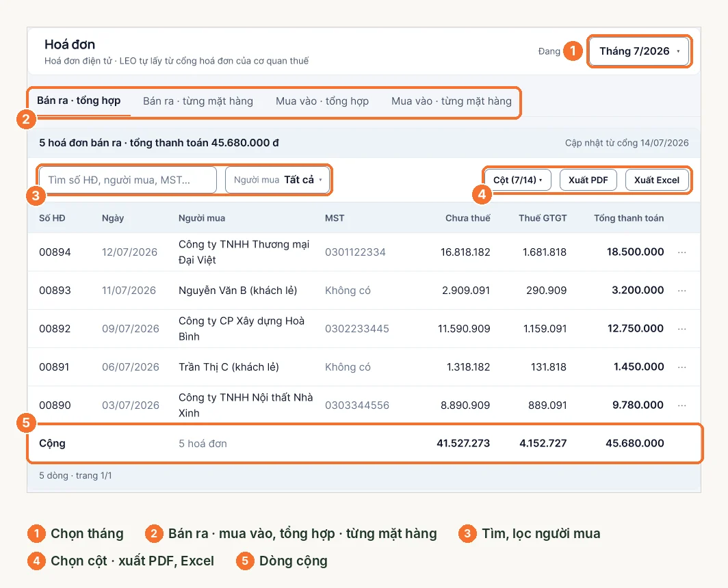Viewport: 728px width, 588px height.
Task: Open the Tháng 7/2026 month selector
Action: (639, 51)
